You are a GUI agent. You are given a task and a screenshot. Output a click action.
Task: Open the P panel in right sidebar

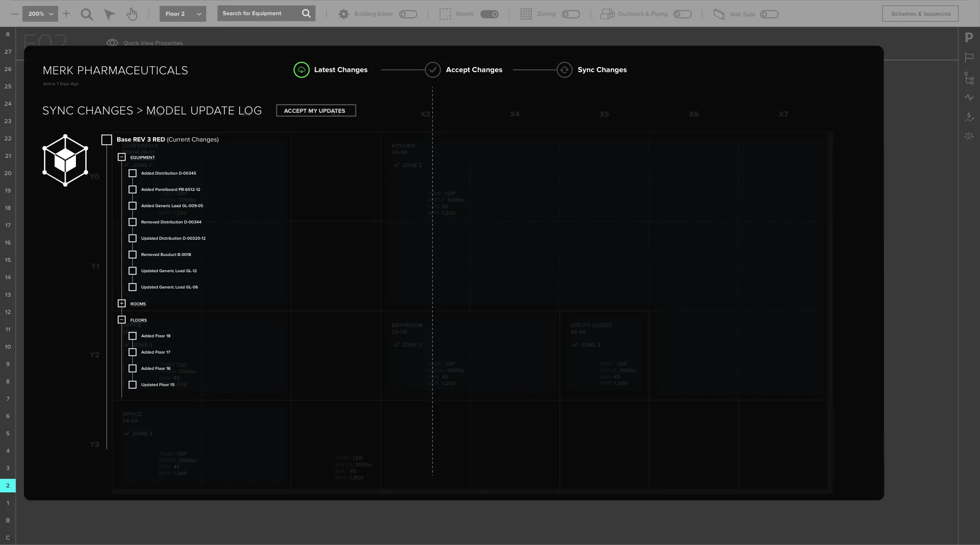point(969,37)
